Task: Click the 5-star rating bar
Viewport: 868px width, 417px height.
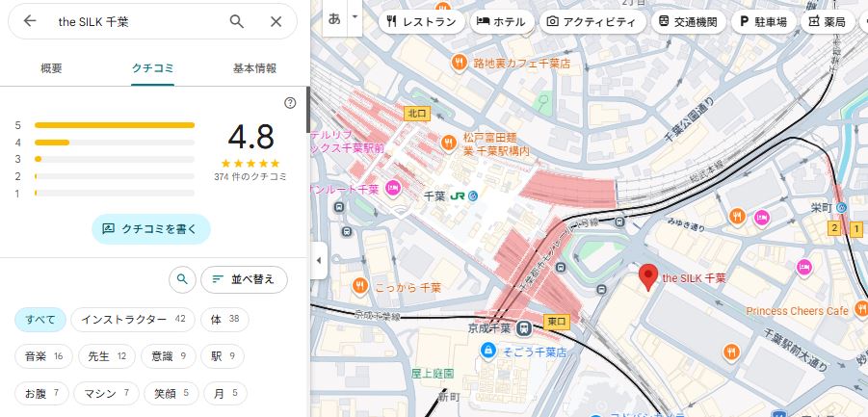Action: [x=114, y=125]
